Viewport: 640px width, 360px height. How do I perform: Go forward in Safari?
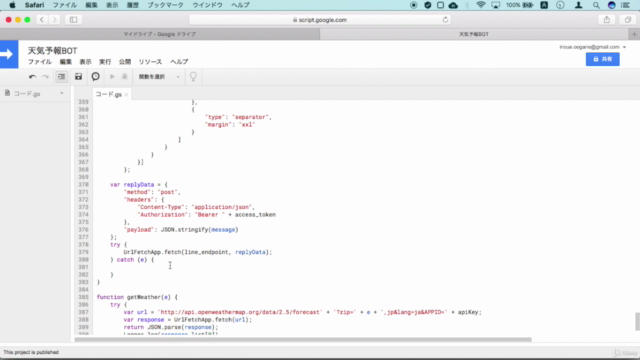[x=54, y=20]
